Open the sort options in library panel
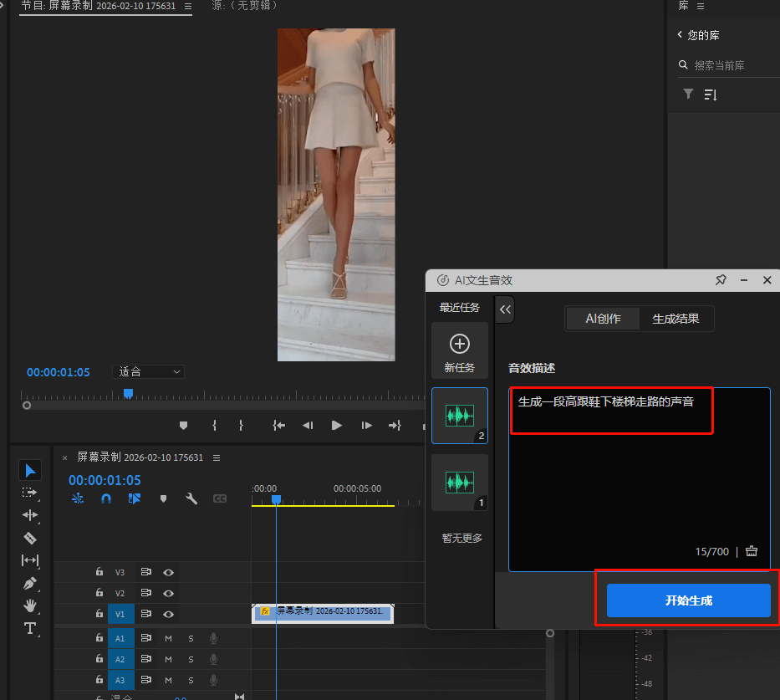This screenshot has width=780, height=700. tap(711, 95)
